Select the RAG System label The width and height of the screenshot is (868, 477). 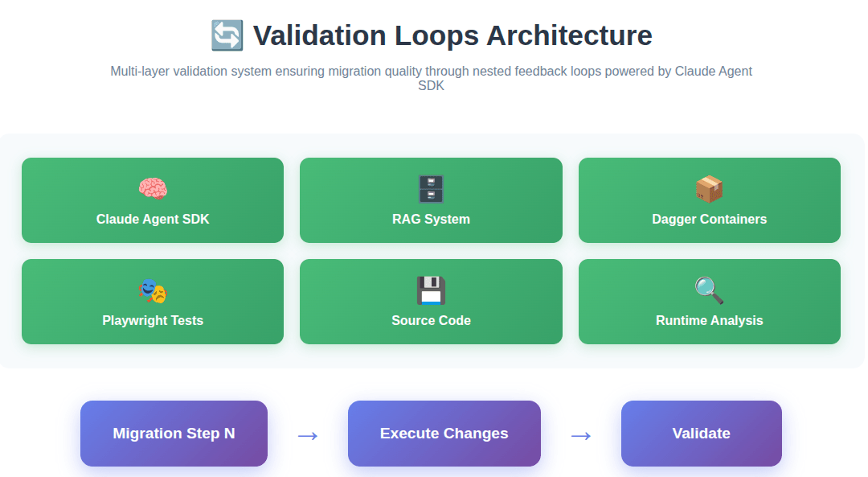point(431,220)
